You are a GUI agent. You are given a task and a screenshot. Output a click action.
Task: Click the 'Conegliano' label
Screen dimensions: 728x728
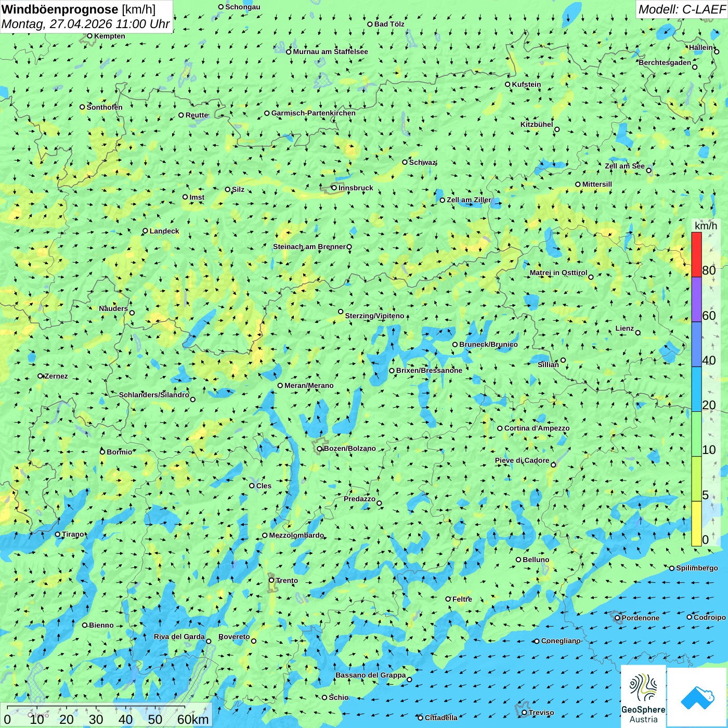click(561, 641)
